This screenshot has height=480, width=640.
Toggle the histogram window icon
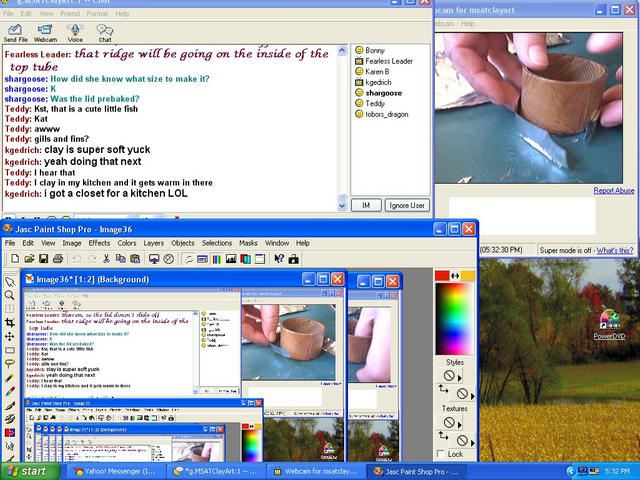[x=231, y=259]
